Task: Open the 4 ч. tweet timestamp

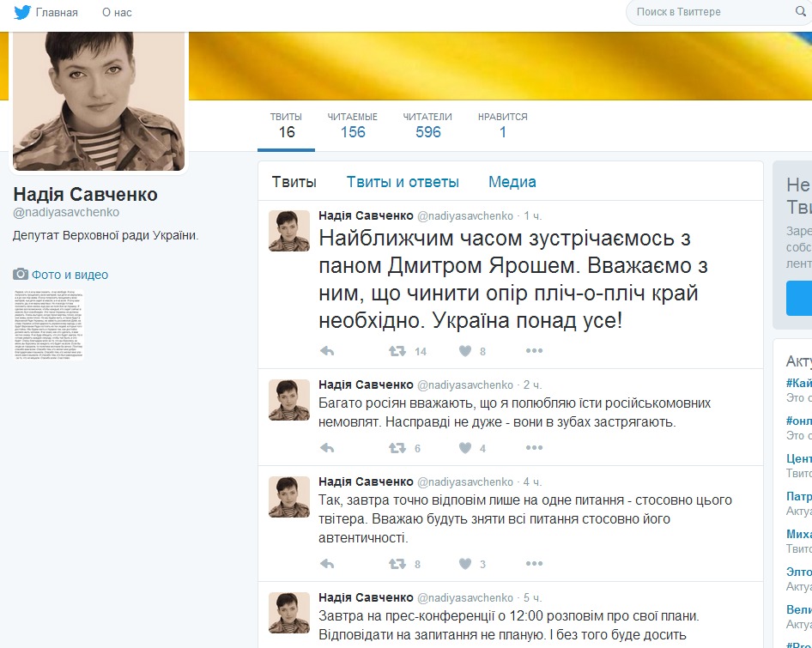Action: [x=532, y=482]
